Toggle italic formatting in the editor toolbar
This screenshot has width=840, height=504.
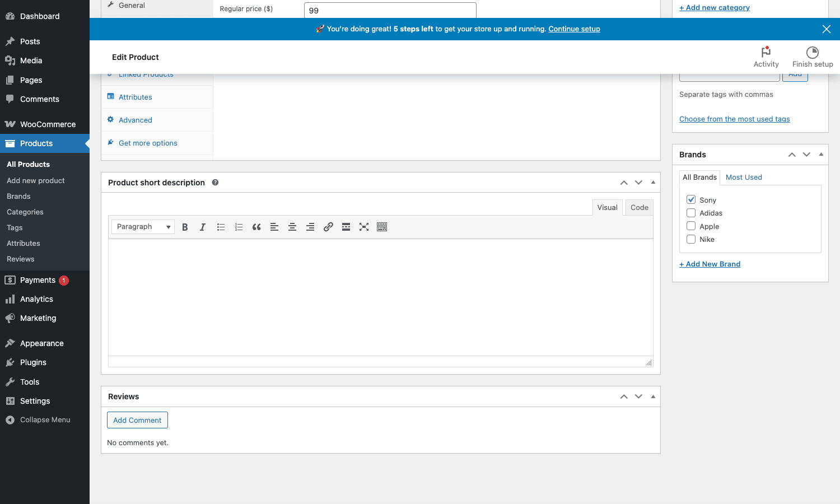coord(203,227)
